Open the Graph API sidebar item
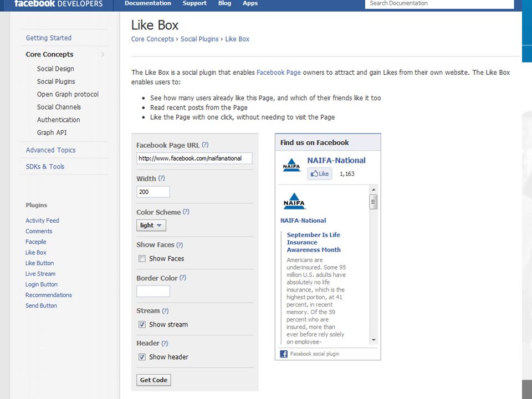 click(52, 132)
